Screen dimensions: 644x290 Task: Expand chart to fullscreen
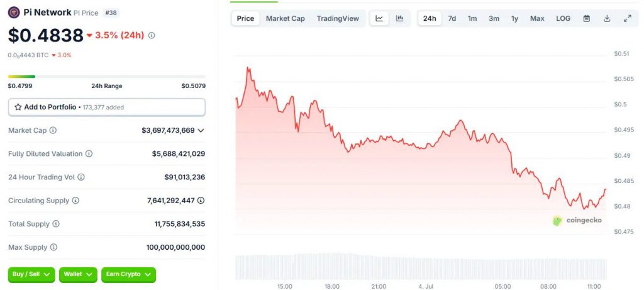tap(628, 18)
